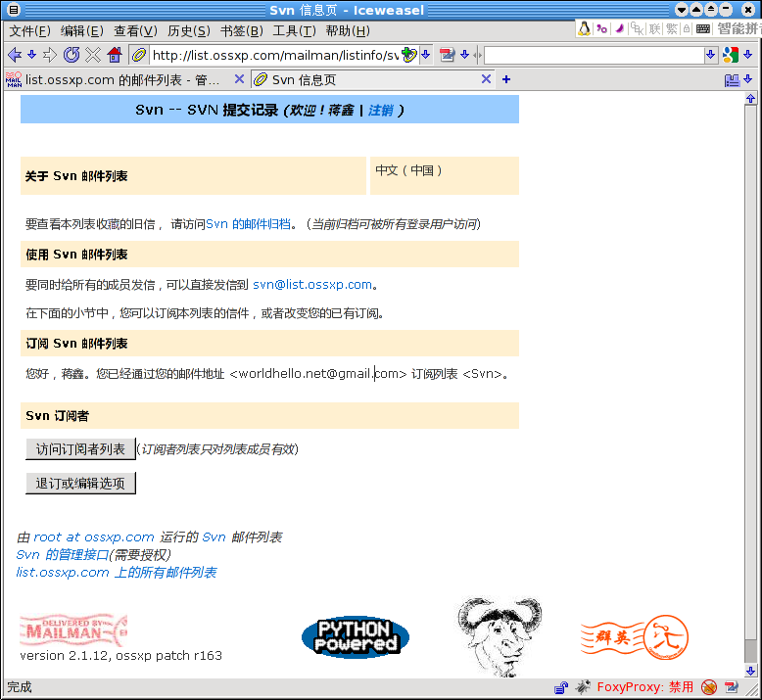762x700 pixels.
Task: Close the Svn 信息页 tab
Action: pos(486,78)
